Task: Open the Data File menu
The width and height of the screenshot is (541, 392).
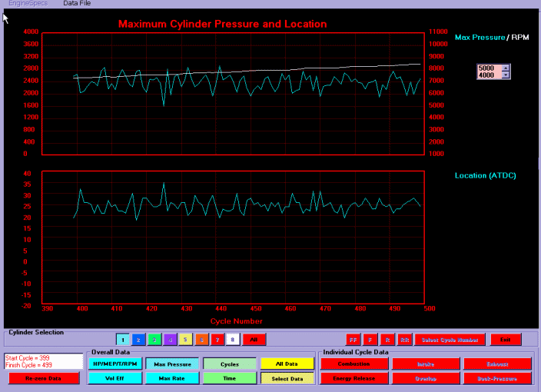Action: 77,4
